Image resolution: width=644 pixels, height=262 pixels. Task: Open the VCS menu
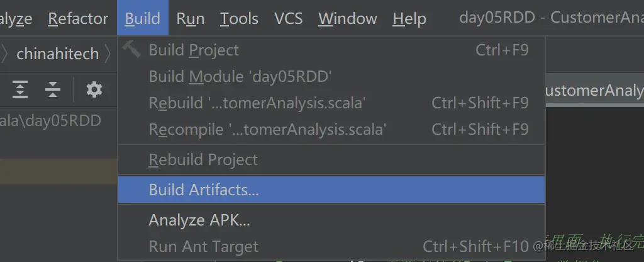(x=288, y=18)
